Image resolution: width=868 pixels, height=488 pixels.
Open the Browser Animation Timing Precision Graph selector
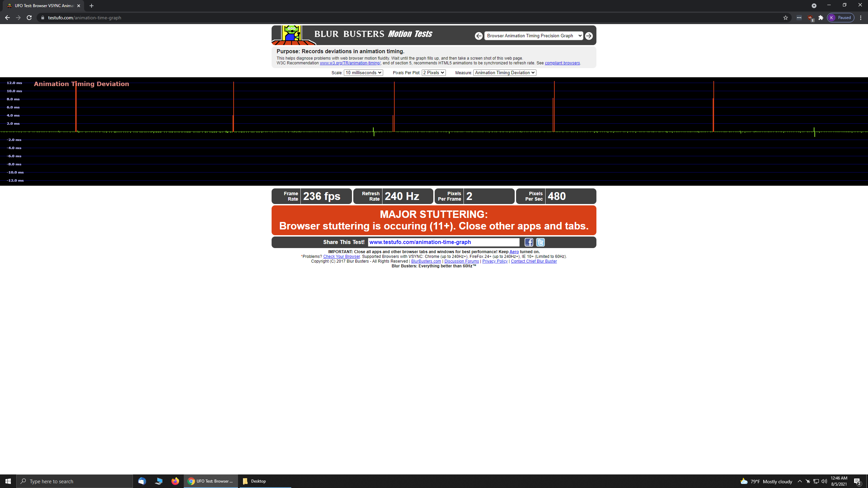click(x=533, y=36)
